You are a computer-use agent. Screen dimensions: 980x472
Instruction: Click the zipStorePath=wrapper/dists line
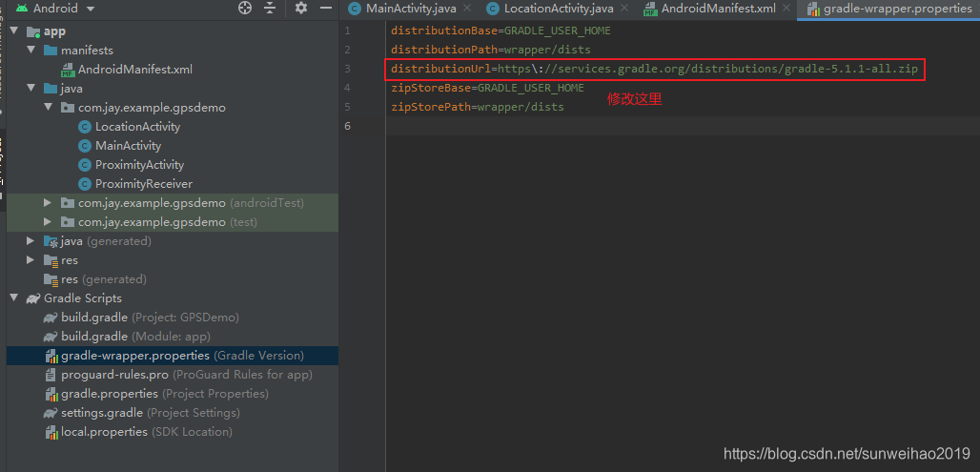pos(478,107)
